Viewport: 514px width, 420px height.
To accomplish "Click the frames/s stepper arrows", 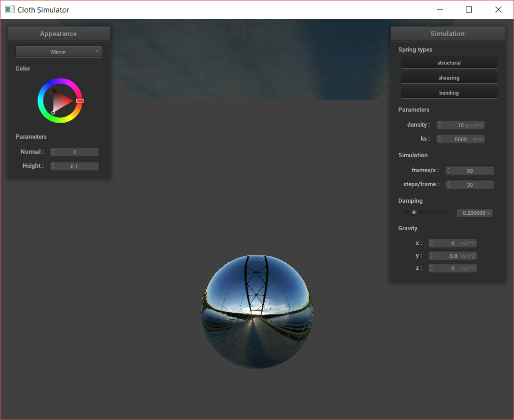I will pyautogui.click(x=448, y=171).
